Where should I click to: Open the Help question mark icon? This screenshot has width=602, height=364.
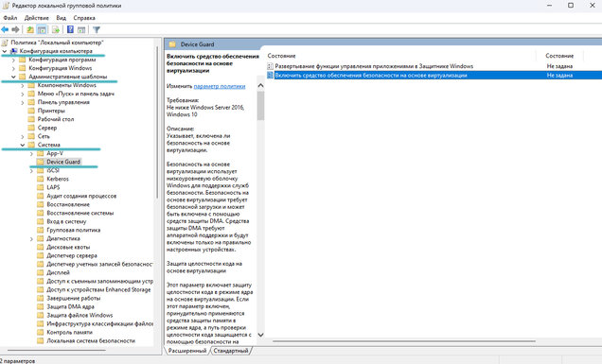tap(70, 29)
